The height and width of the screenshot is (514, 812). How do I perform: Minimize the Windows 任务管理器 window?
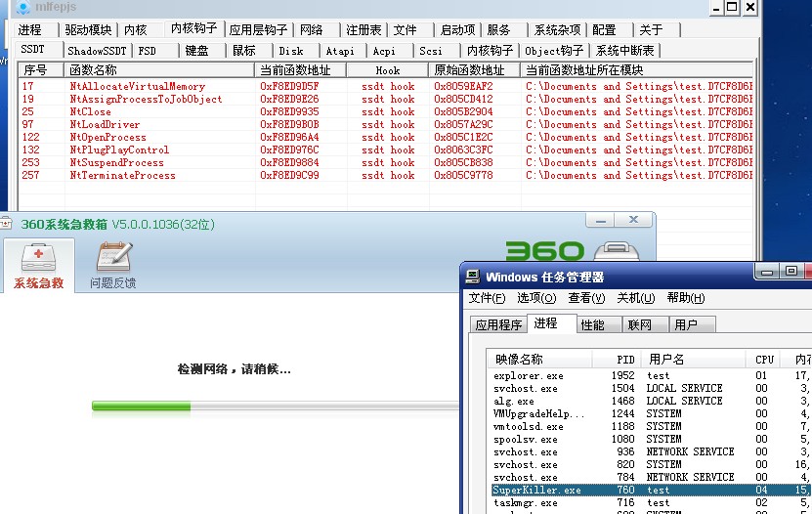click(767, 272)
